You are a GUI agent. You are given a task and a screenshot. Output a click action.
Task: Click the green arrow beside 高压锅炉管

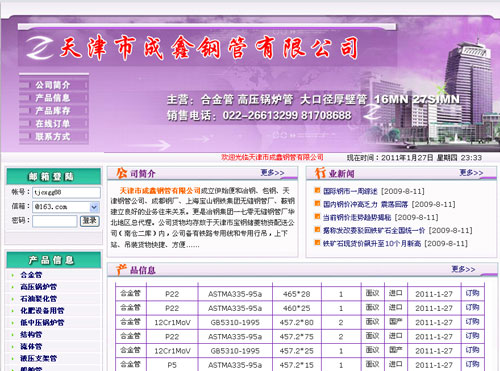coord(13,287)
